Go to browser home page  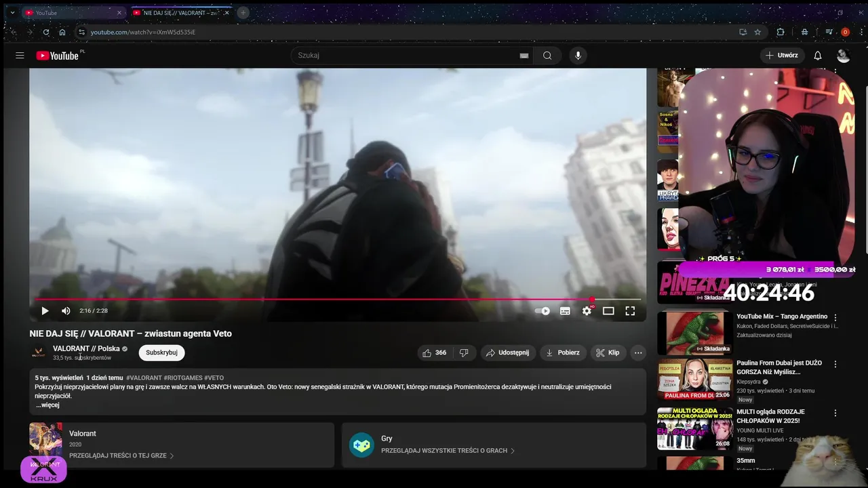point(62,32)
